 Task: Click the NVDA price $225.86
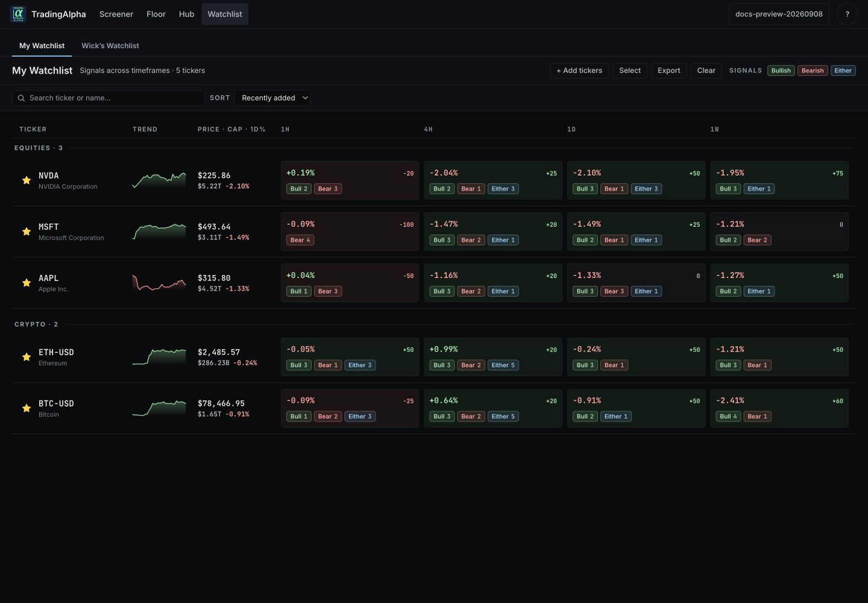pyautogui.click(x=214, y=175)
